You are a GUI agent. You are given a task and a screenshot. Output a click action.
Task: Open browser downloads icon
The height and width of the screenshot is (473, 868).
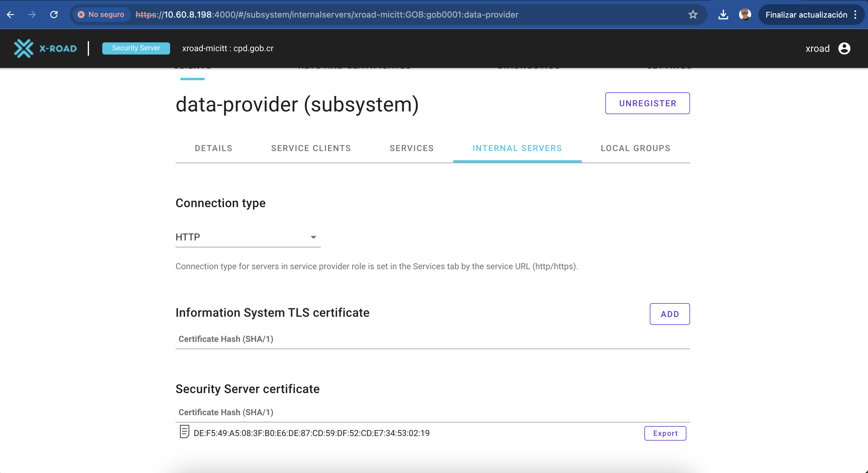[723, 15]
